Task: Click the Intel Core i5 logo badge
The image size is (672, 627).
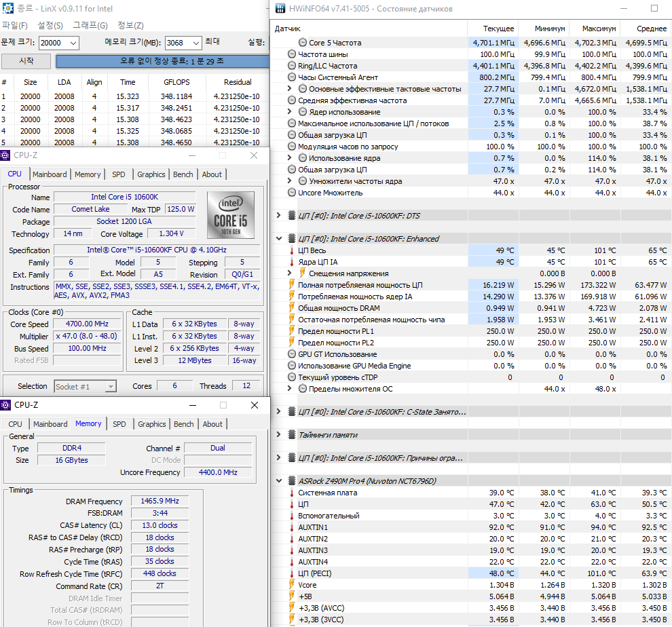Action: 231,214
